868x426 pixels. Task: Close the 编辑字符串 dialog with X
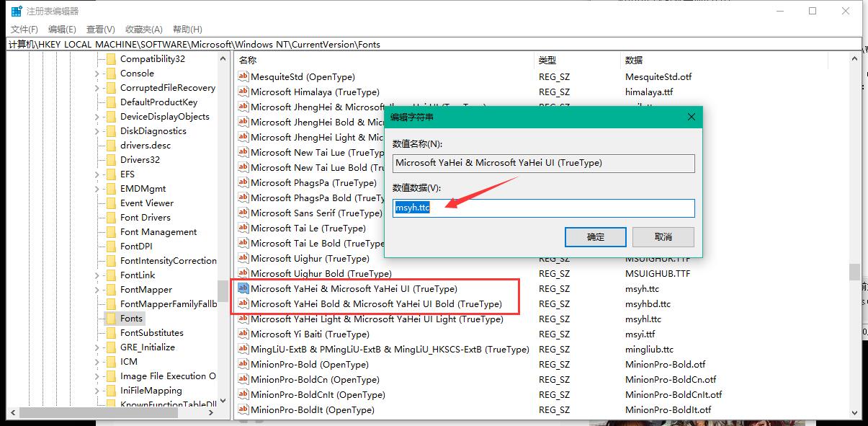tap(692, 117)
